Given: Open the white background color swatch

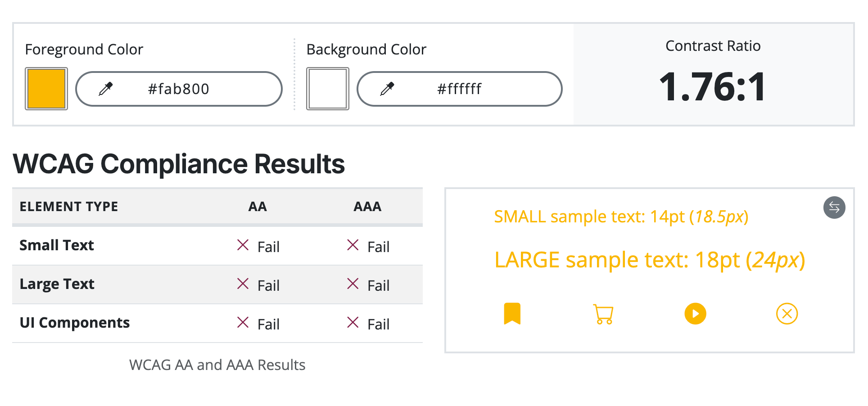Looking at the screenshot, I should pyautogui.click(x=328, y=89).
